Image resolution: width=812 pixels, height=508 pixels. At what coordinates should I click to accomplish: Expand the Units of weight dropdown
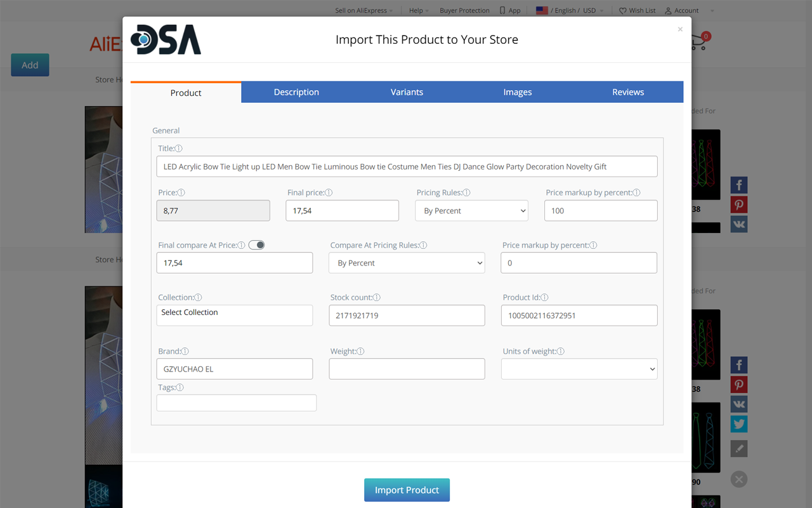click(579, 369)
